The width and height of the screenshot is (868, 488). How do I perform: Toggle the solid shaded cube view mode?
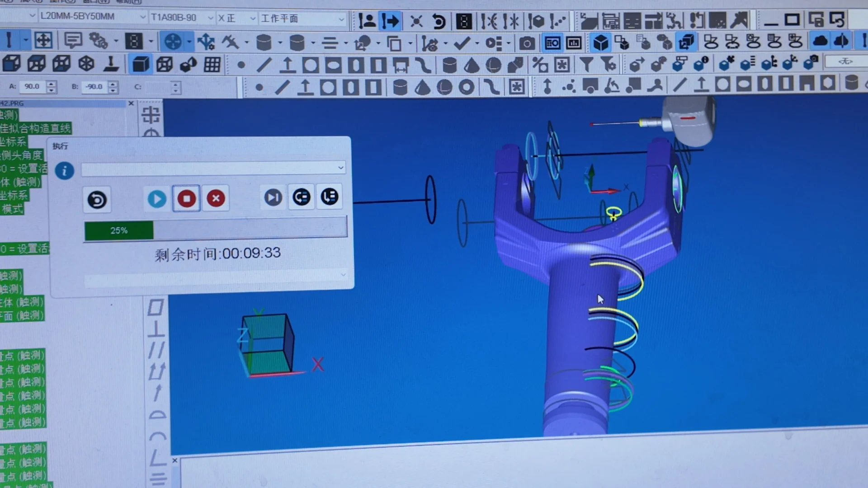pos(140,64)
